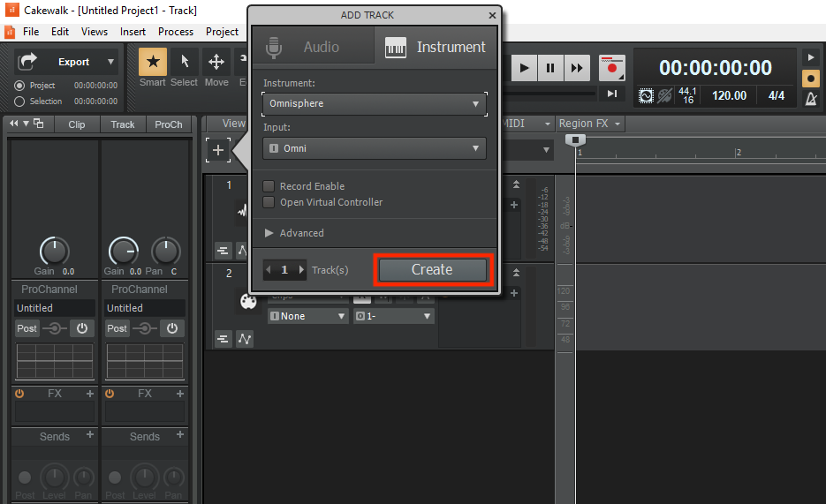This screenshot has width=826, height=504.
Task: Open the Views menu
Action: [x=95, y=32]
